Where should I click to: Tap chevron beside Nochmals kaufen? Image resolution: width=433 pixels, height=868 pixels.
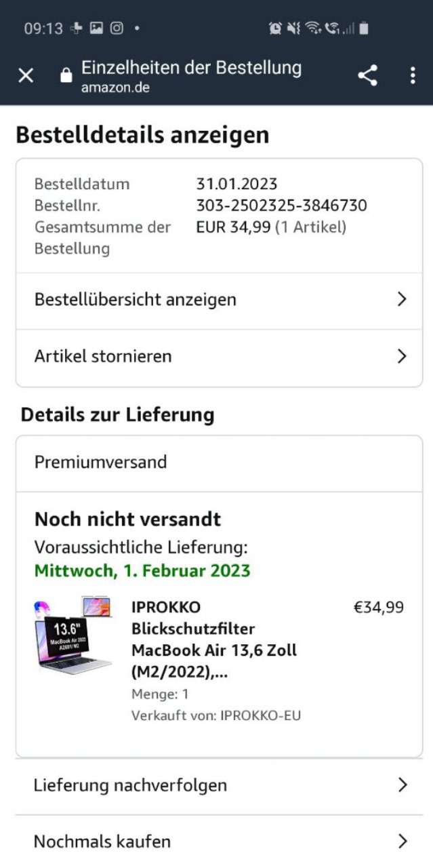coord(403,842)
